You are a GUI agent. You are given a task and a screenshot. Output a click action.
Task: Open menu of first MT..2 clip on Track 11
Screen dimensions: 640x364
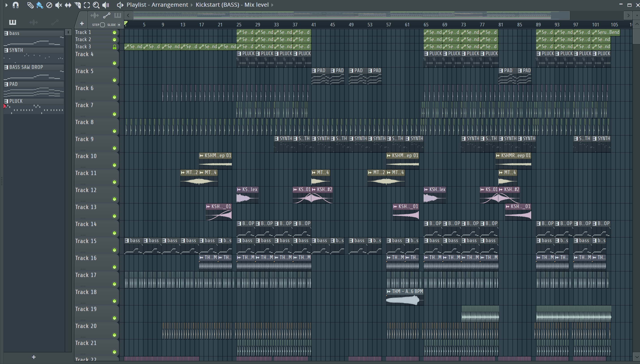[183, 173]
